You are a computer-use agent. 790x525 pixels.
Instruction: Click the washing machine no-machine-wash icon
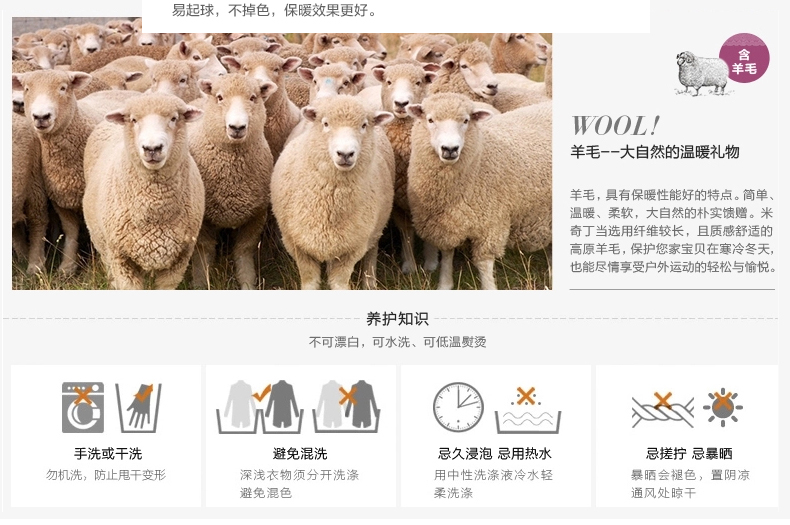83,408
